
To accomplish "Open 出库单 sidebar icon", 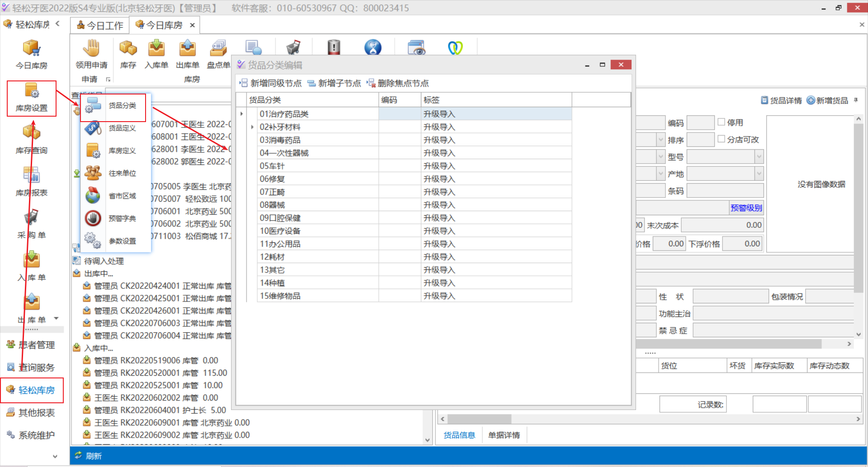I will tap(32, 309).
